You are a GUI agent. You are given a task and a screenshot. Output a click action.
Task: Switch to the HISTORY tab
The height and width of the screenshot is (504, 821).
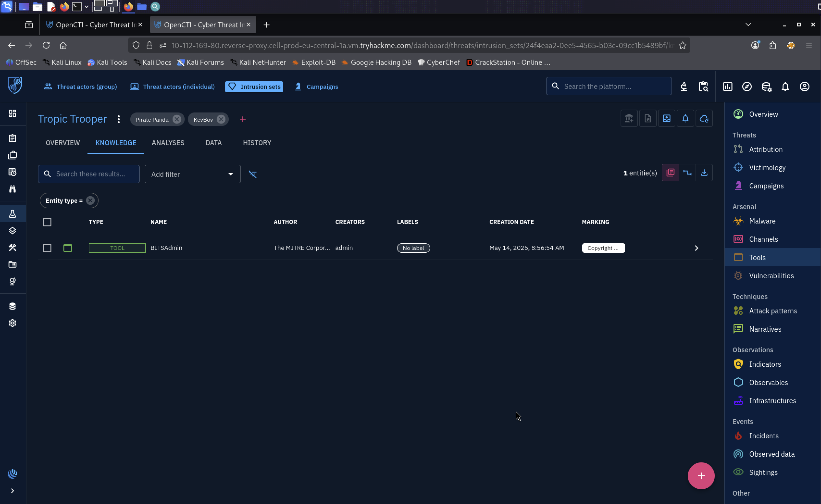coord(257,143)
